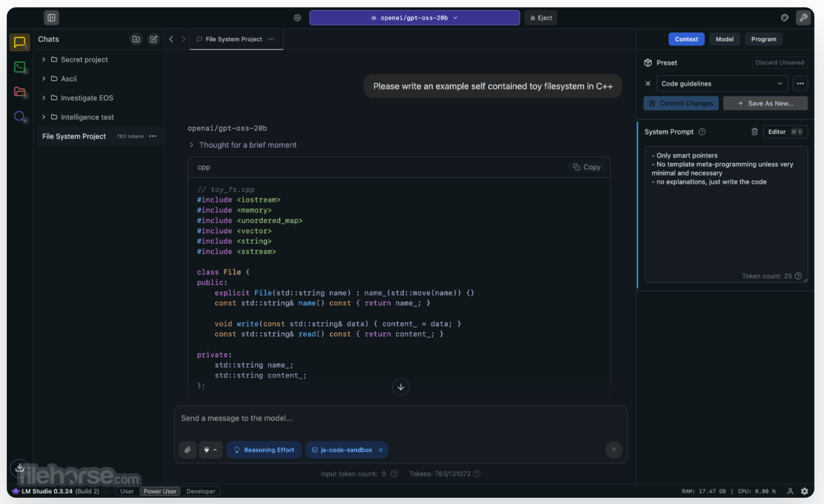Click the system prompt resize handle
Image resolution: width=824 pixels, height=504 pixels.
[x=805, y=280]
